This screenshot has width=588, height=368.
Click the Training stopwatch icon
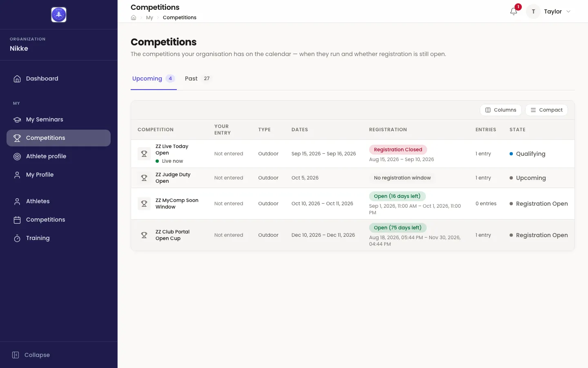click(17, 238)
